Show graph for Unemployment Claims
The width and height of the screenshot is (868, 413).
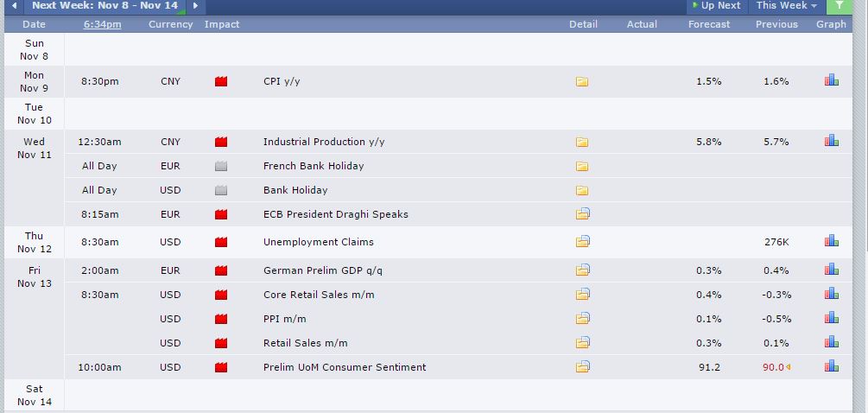(x=831, y=242)
